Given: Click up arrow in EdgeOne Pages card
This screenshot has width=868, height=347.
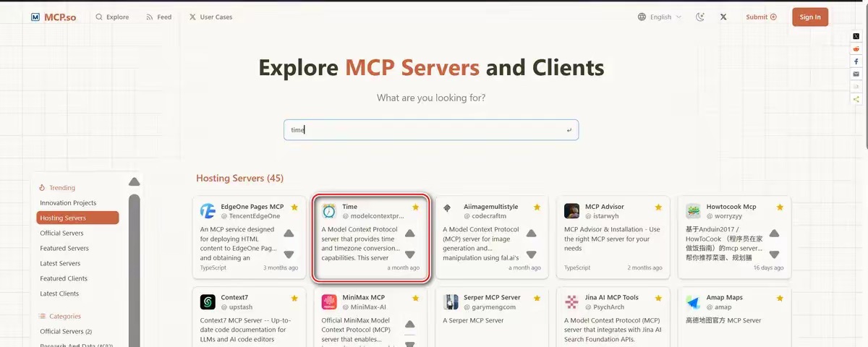Looking at the screenshot, I should click(289, 233).
